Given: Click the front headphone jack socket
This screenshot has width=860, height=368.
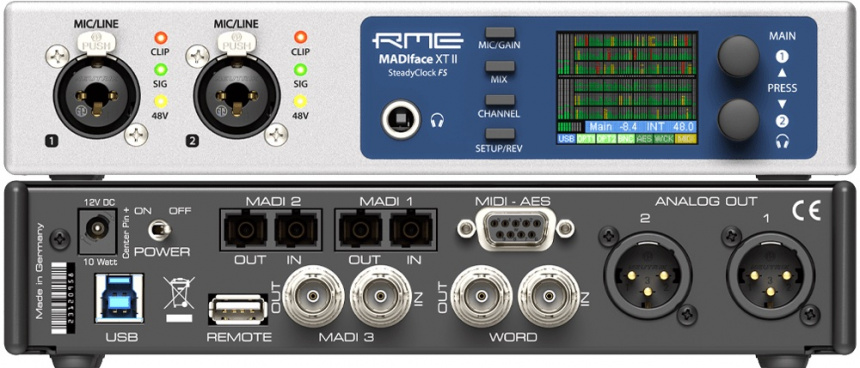Looking at the screenshot, I should [401, 119].
